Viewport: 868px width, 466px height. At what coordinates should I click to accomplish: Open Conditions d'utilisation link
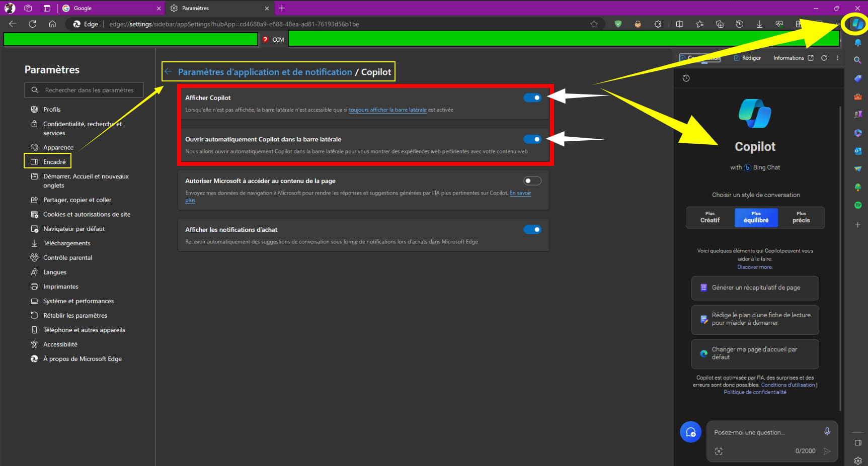[x=787, y=385]
